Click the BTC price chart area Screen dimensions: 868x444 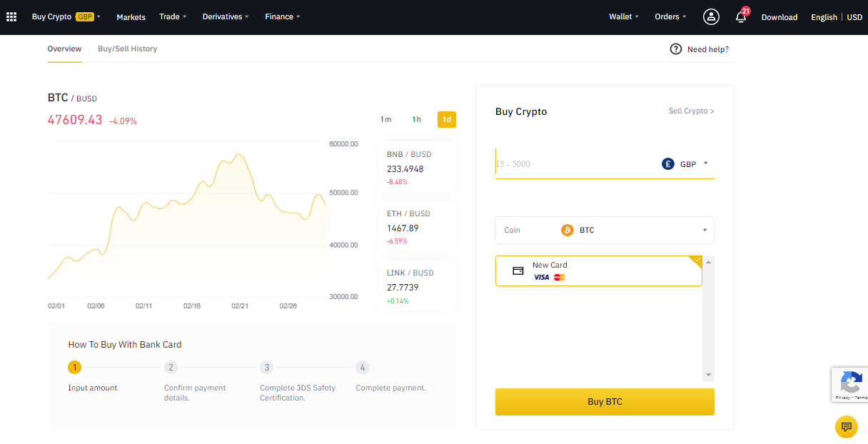coord(187,219)
